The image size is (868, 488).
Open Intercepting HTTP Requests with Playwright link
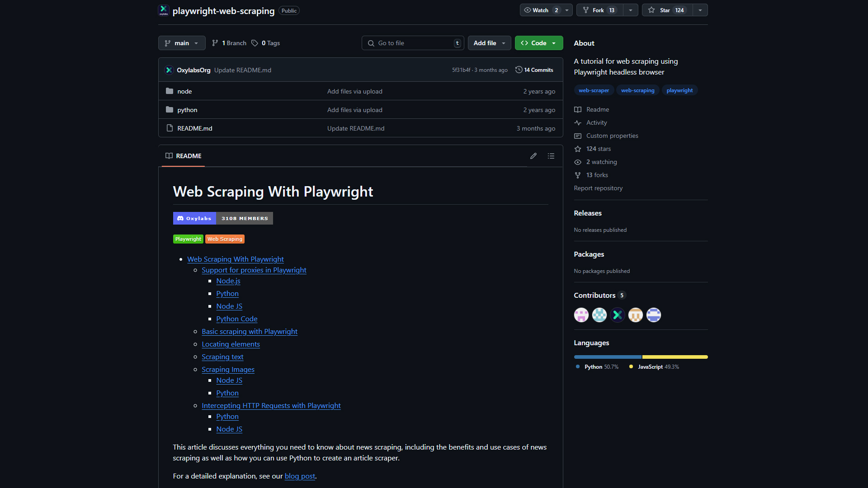[271, 406]
